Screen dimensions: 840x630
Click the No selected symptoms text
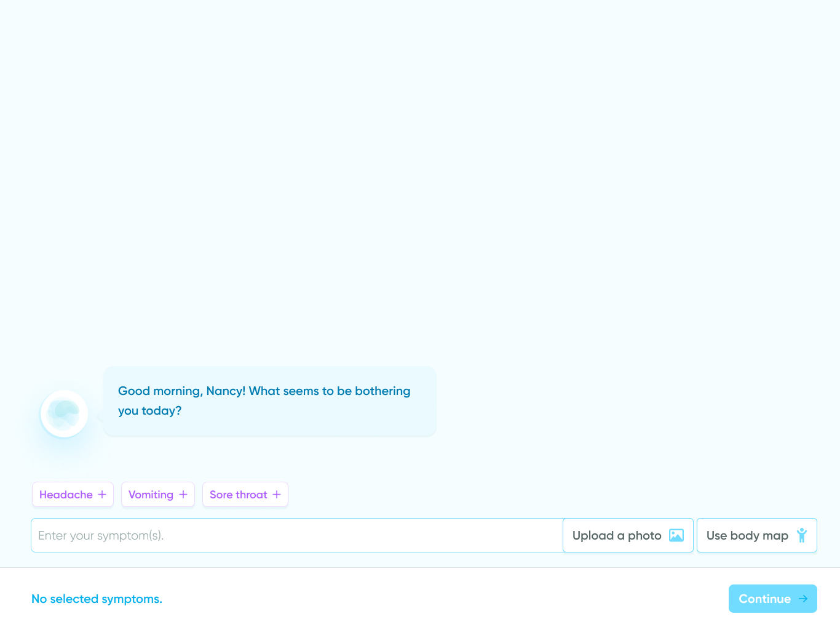97,598
